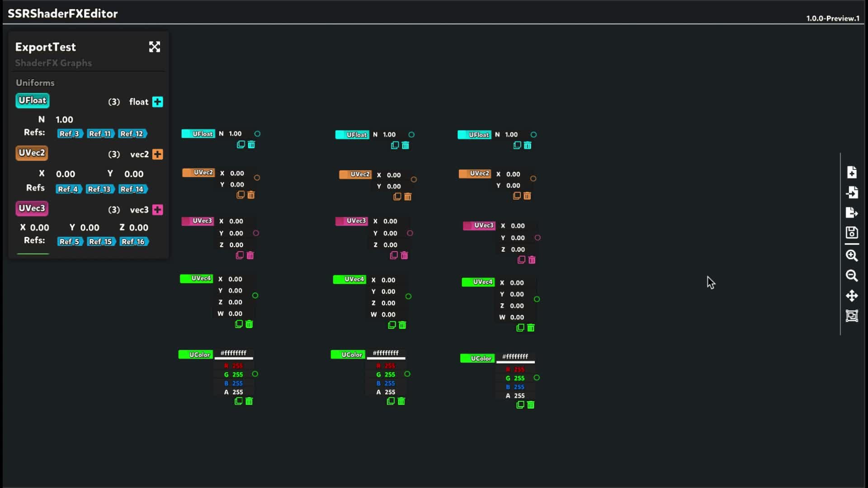Screen dimensions: 868x488
Task: Save the current shader graph
Action: click(x=852, y=233)
